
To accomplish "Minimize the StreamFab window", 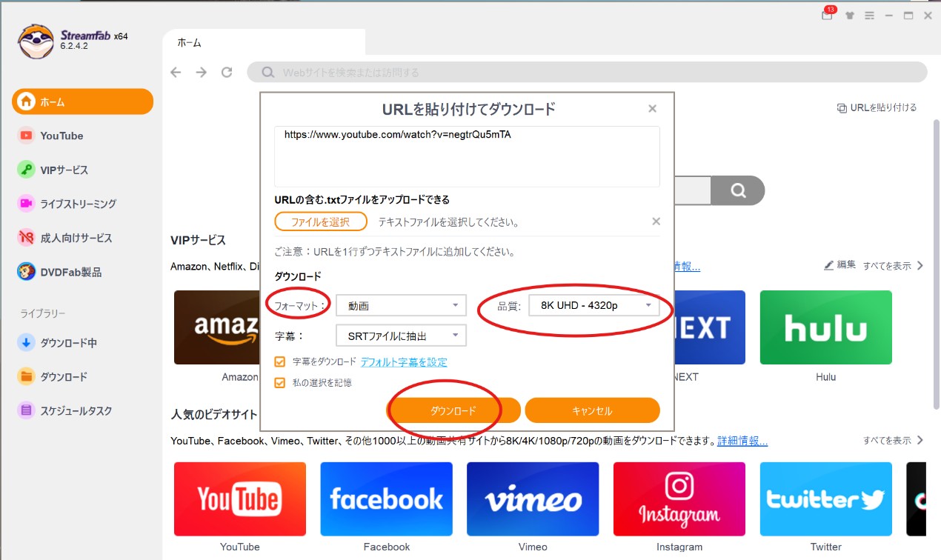I will click(889, 15).
